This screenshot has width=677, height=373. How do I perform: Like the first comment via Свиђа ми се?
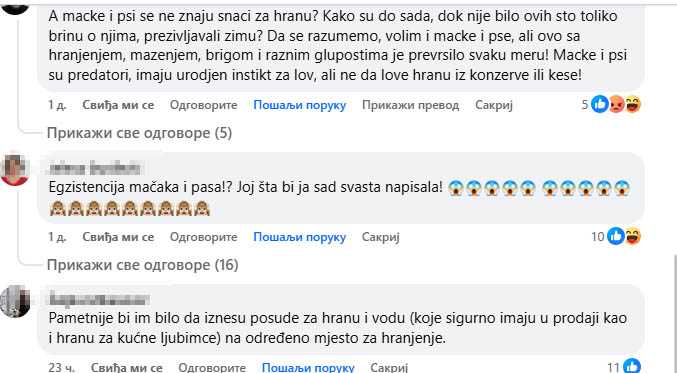[118, 105]
